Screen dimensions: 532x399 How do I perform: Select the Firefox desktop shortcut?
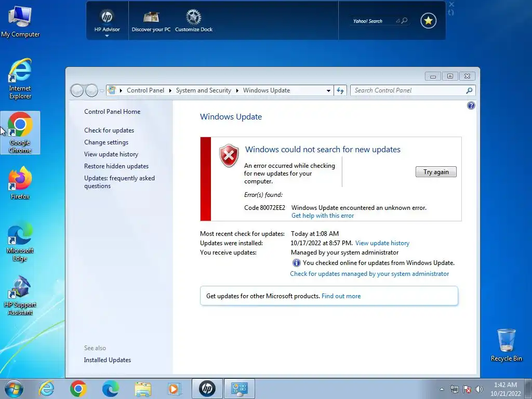click(20, 182)
